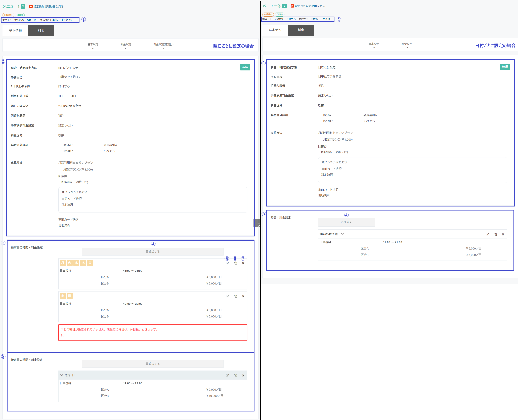Click ¥10,000／日 price in 特定日1
518x420 pixels.
(x=215, y=396)
